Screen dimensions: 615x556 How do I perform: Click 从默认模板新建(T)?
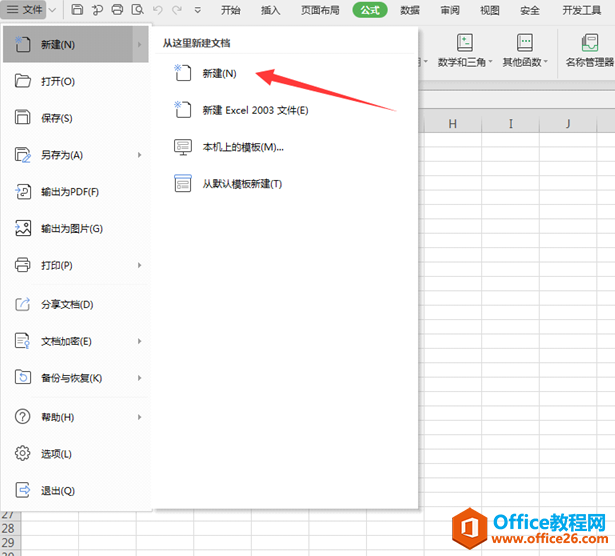[242, 184]
